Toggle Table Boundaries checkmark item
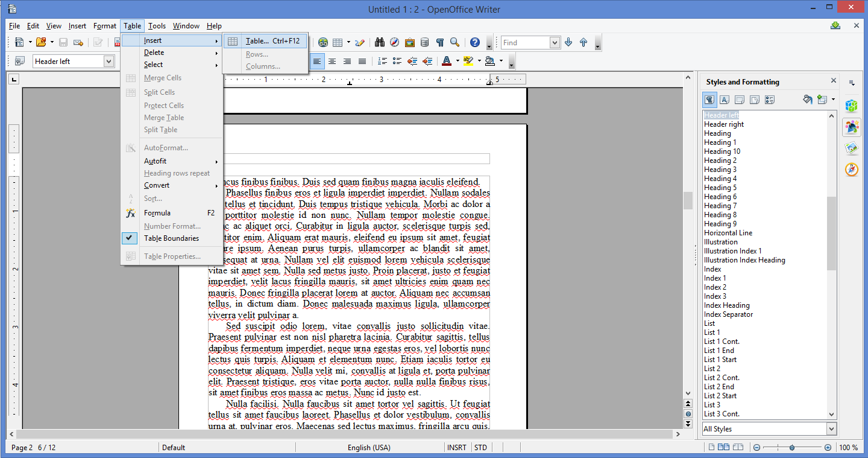The image size is (868, 458). click(x=172, y=238)
